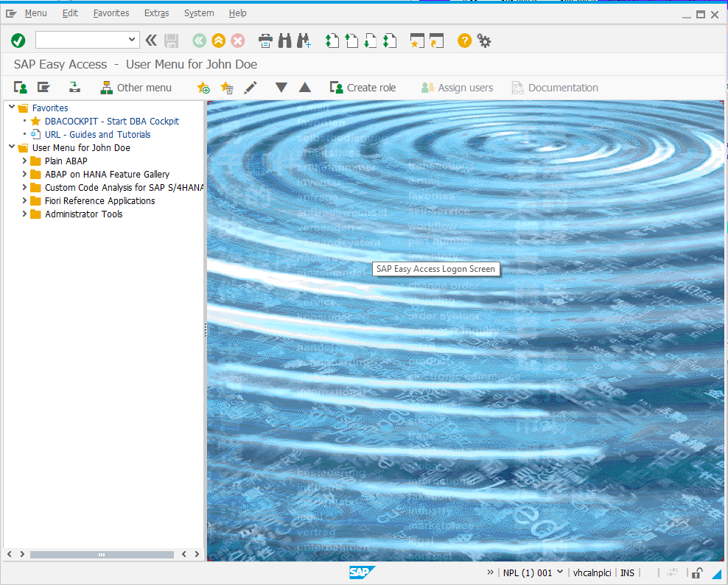Go to next page icon
728x585 pixels.
[371, 41]
